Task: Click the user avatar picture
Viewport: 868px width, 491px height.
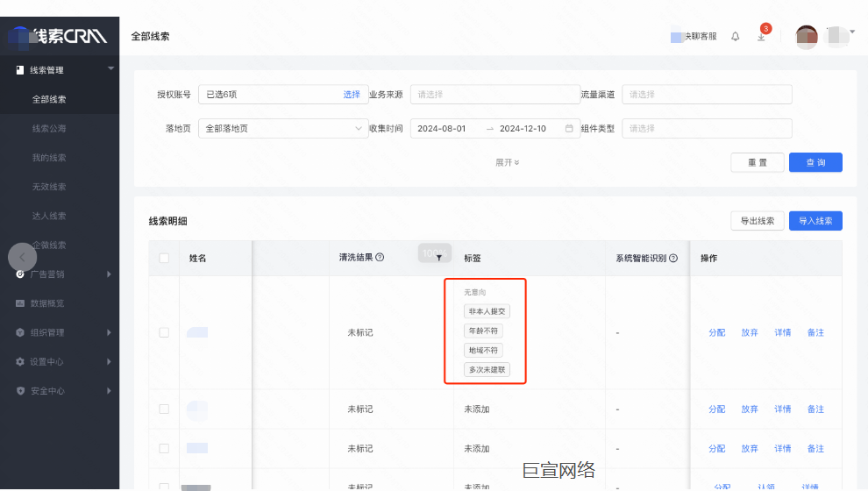Action: [807, 37]
